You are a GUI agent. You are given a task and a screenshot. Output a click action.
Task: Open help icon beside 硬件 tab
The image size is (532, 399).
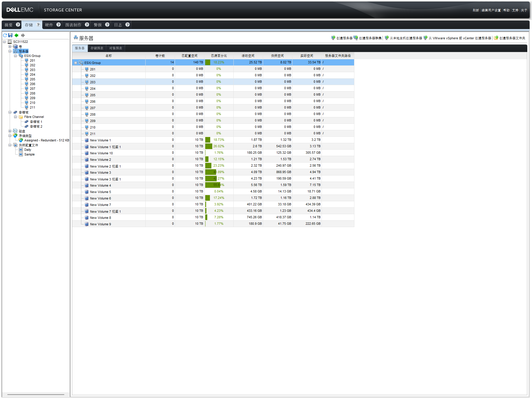click(x=58, y=25)
